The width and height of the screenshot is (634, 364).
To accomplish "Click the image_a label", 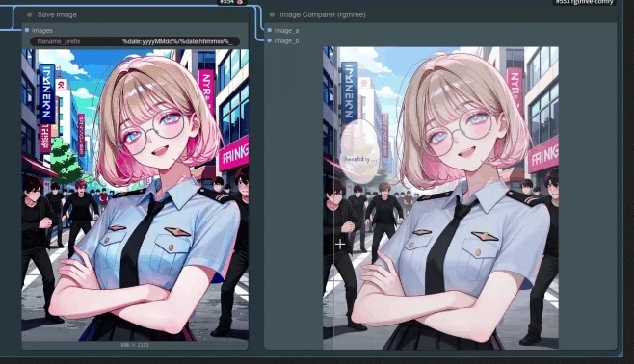I will pyautogui.click(x=286, y=30).
